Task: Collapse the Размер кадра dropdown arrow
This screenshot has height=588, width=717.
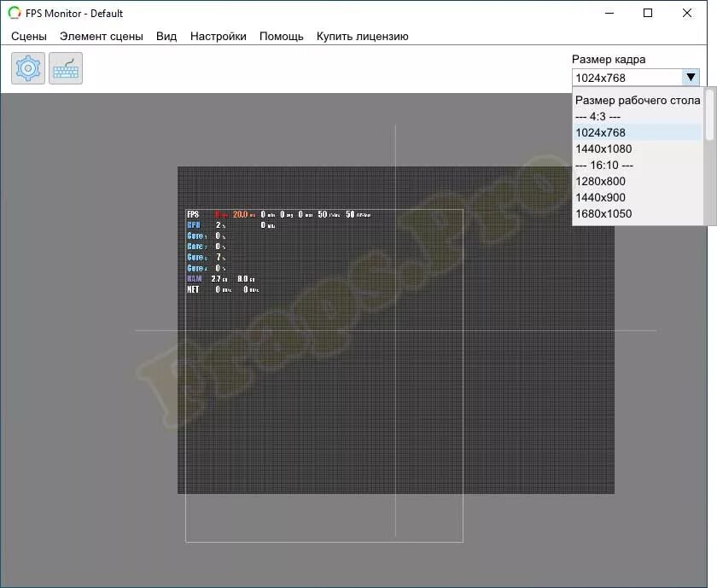Action: click(691, 78)
